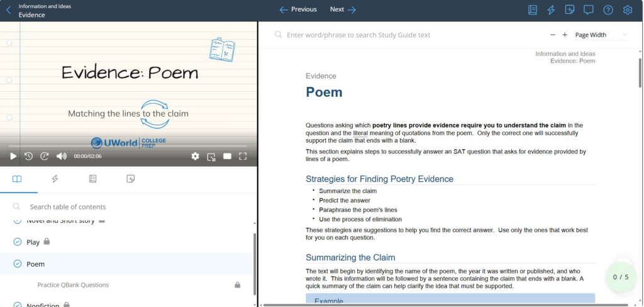Switch to the study guide page tab
The width and height of the screenshot is (644, 307).
pos(93,179)
